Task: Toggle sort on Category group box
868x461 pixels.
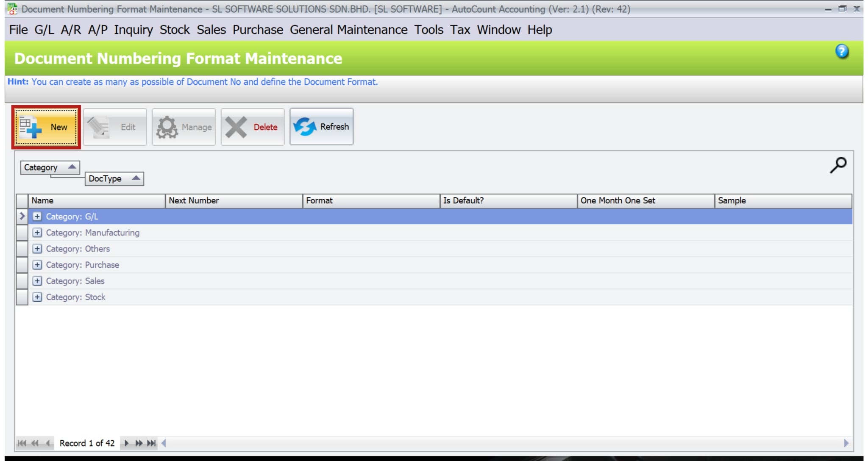Action: pyautogui.click(x=50, y=167)
